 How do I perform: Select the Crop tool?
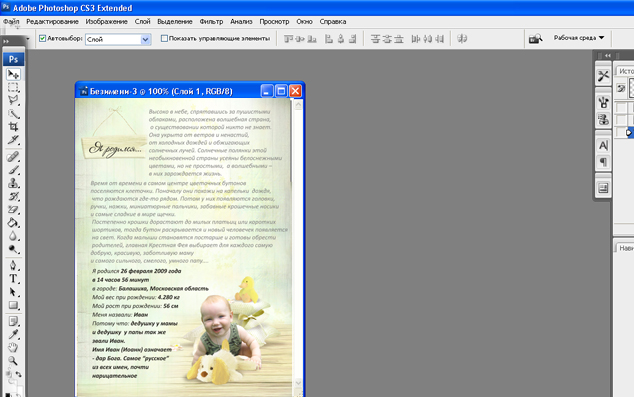coord(13,127)
